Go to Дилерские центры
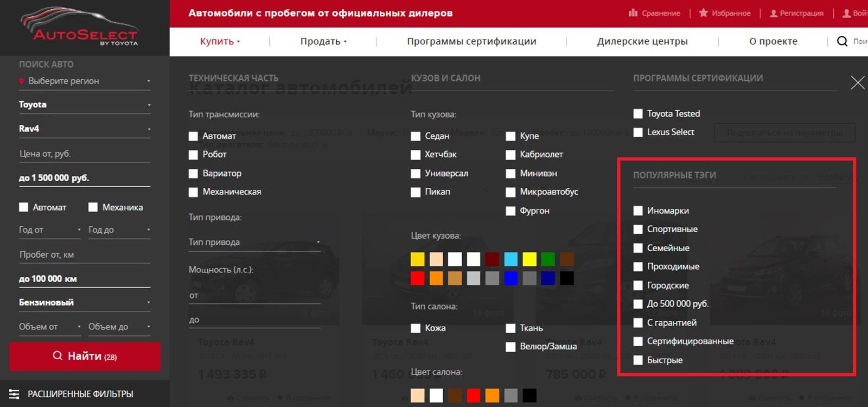 coord(642,41)
